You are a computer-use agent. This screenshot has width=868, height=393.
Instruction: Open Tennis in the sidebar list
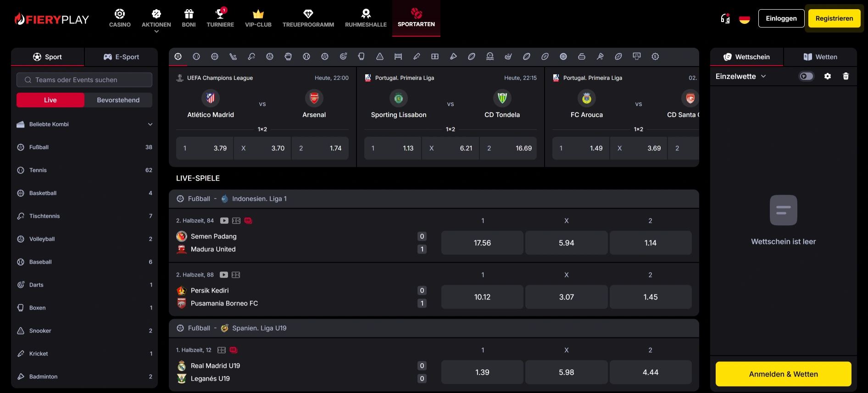[84, 170]
